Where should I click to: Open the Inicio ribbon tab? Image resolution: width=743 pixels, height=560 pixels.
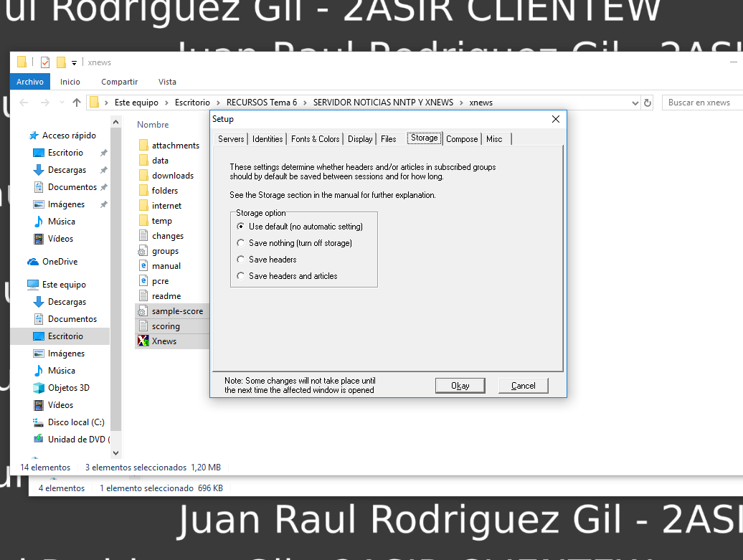pyautogui.click(x=70, y=82)
